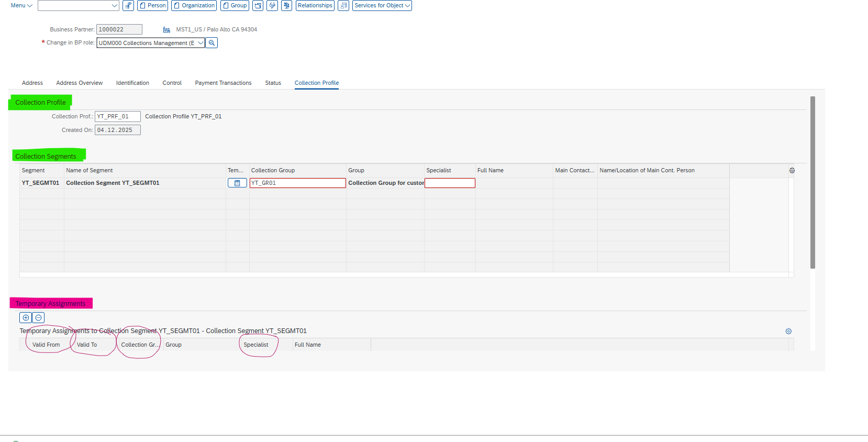Open the Services for Object dropdown
The width and height of the screenshot is (868, 442).
[382, 6]
